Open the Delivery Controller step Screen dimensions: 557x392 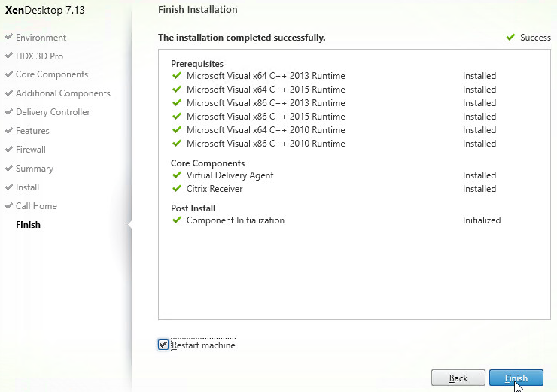(x=53, y=112)
